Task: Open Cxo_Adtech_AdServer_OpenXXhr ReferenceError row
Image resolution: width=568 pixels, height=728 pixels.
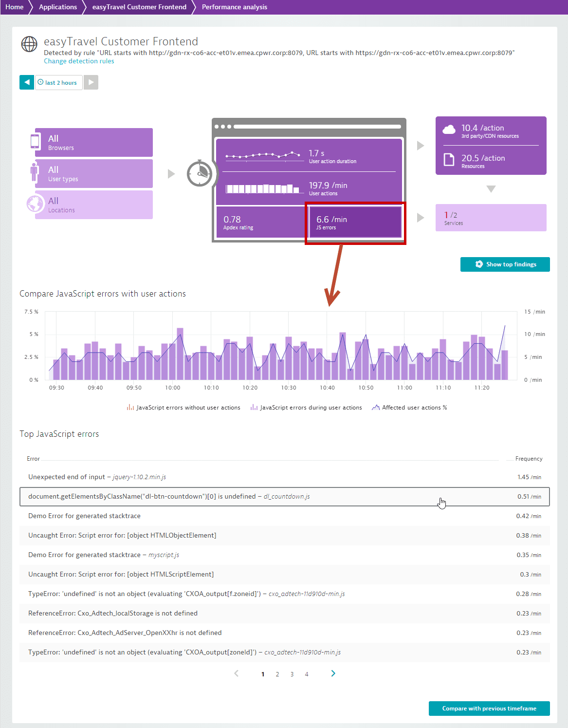Action: point(285,633)
